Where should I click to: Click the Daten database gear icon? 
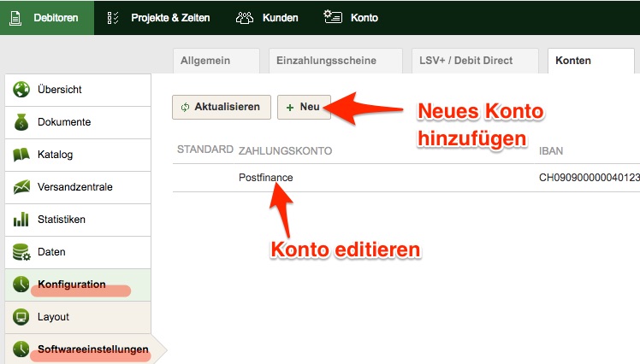pyautogui.click(x=21, y=252)
